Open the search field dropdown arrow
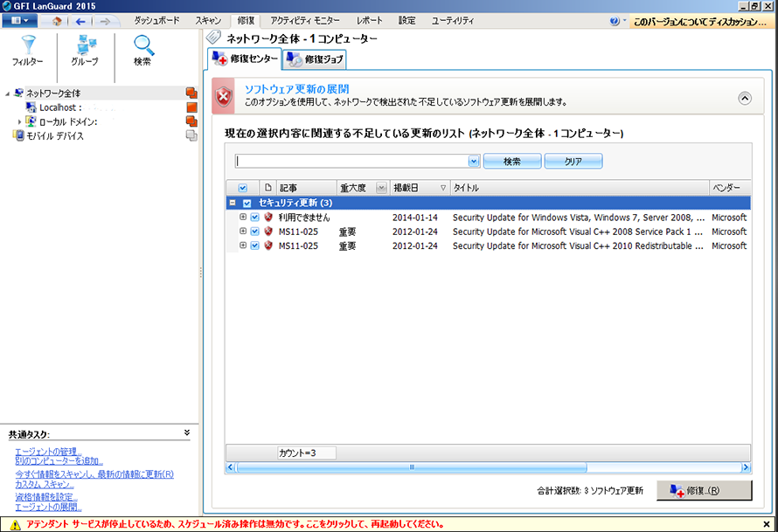 [473, 161]
